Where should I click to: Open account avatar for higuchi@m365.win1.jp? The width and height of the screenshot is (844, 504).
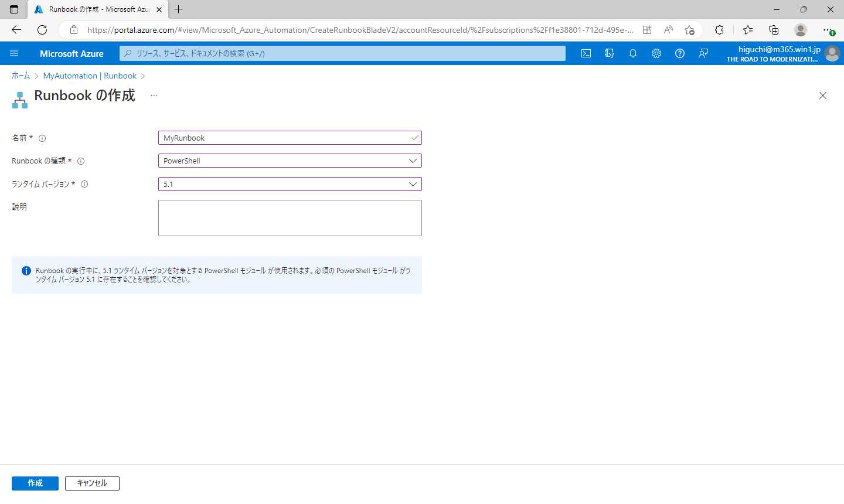pyautogui.click(x=832, y=53)
